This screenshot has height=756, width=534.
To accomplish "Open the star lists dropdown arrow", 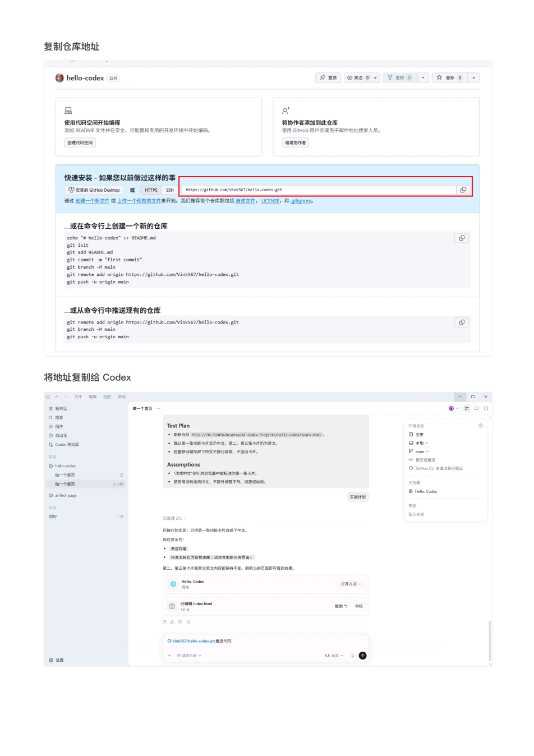I will [x=474, y=77].
